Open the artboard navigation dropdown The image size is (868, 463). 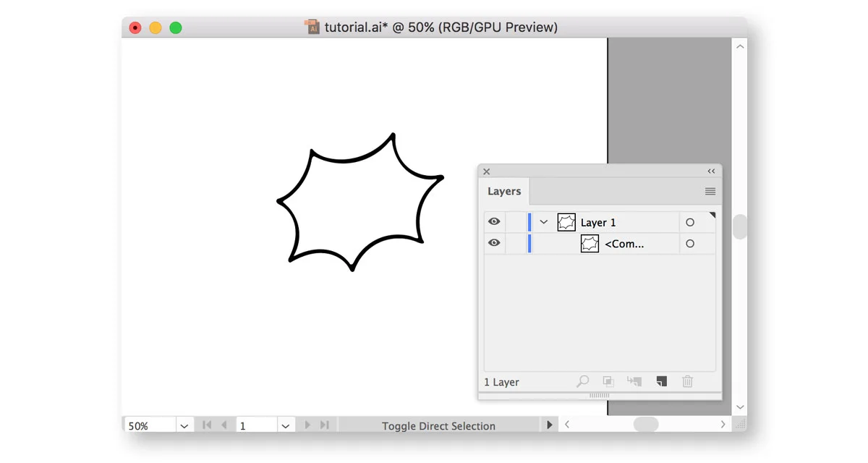tap(286, 425)
